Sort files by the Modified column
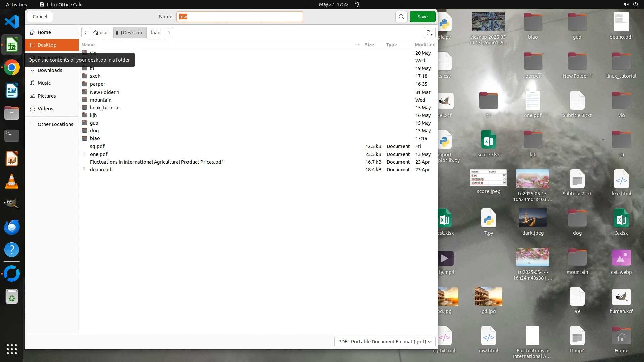Image resolution: width=644 pixels, height=362 pixels. click(425, 45)
